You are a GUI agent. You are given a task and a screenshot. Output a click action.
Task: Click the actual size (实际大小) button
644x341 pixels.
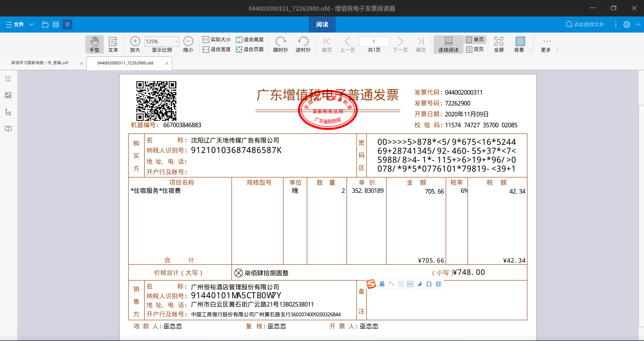click(217, 40)
